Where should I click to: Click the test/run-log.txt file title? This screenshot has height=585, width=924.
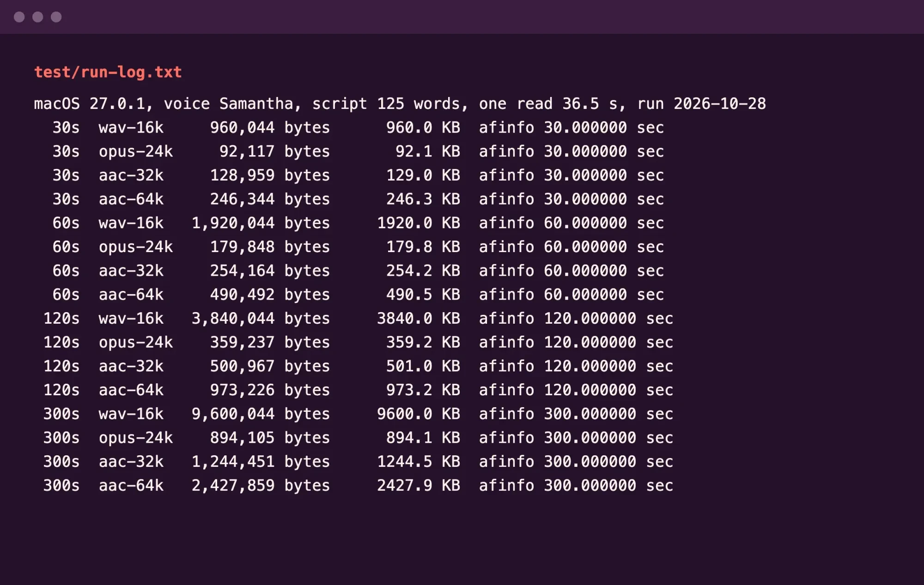pyautogui.click(x=108, y=72)
